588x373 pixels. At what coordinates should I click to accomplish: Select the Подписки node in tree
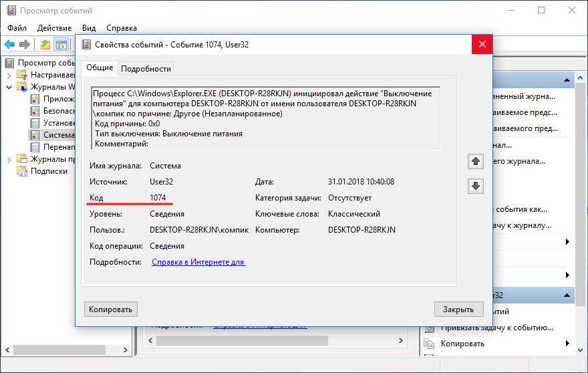click(49, 171)
